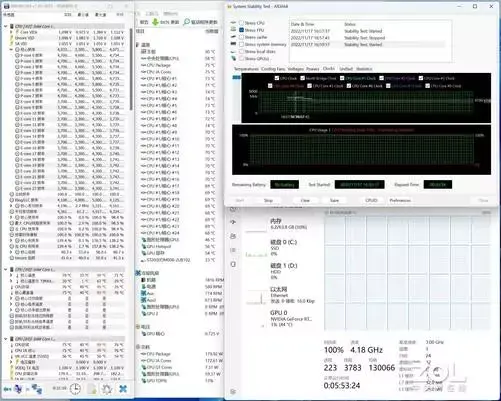This screenshot has width=501, height=401.
Task: Enable the Stress CPU checkbox
Action: (241, 23)
